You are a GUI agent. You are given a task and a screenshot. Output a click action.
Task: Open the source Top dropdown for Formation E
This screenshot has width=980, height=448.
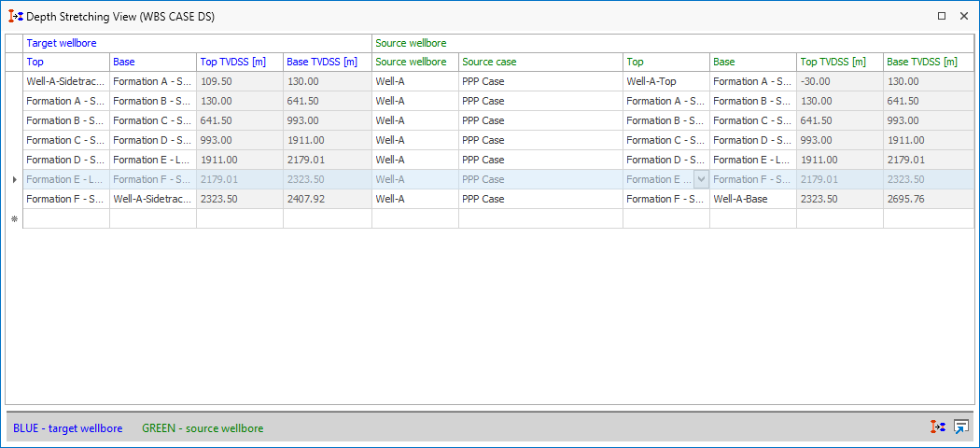click(x=700, y=179)
